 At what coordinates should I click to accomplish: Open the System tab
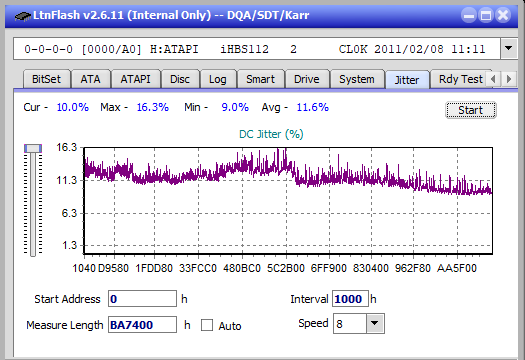pyautogui.click(x=357, y=79)
